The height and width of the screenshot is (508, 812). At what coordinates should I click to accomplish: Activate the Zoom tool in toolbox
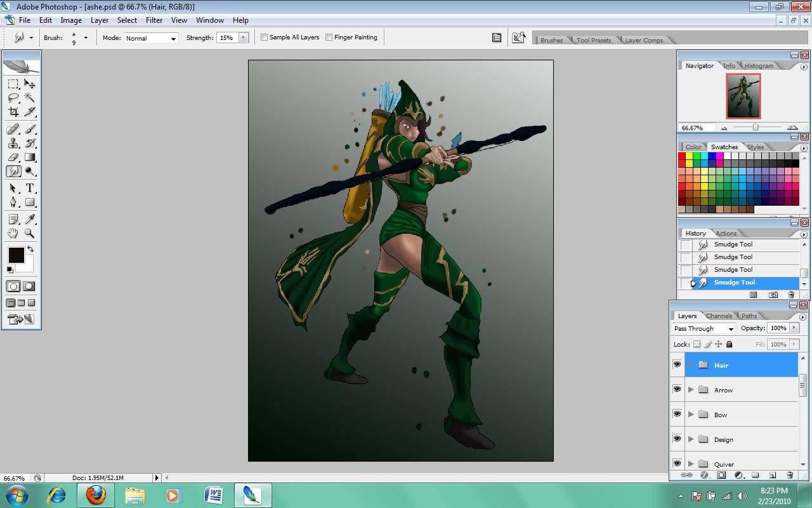[30, 234]
